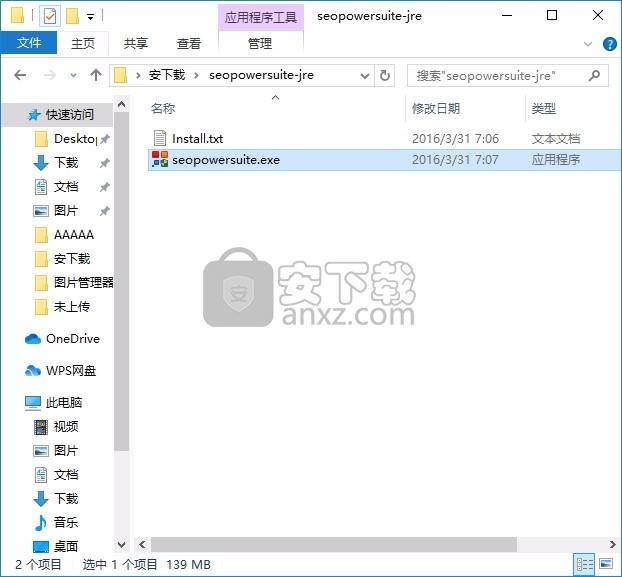
Task: Click the horizontal scroll left arrow
Action: tap(142, 544)
